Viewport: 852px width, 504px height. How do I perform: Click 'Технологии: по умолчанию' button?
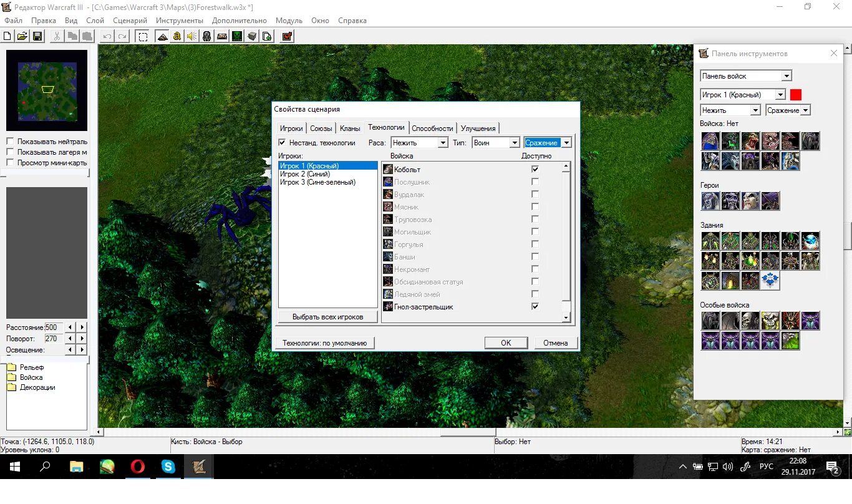click(x=324, y=343)
